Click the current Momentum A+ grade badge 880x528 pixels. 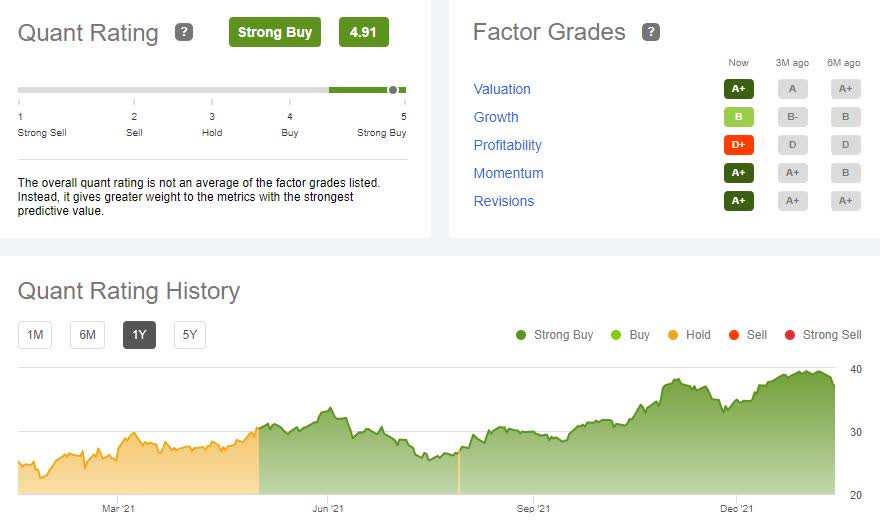(739, 173)
